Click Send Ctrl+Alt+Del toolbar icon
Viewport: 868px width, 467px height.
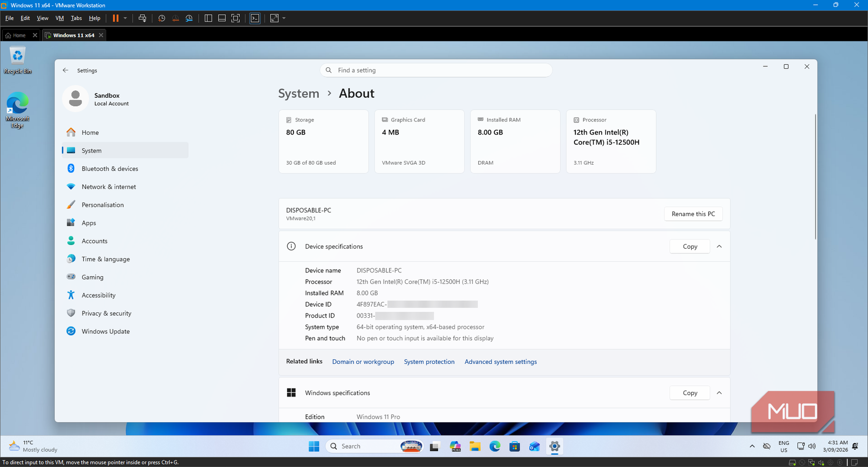point(143,18)
